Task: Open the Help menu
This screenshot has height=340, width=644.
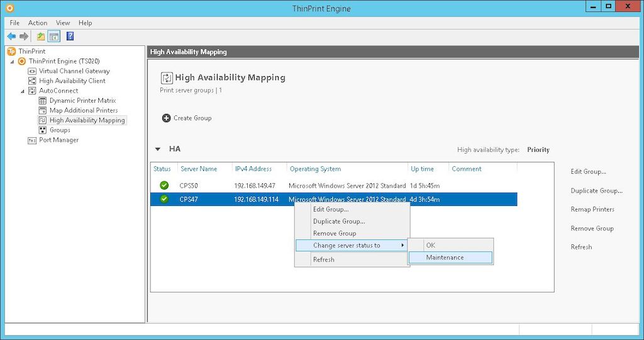Action: [x=86, y=23]
